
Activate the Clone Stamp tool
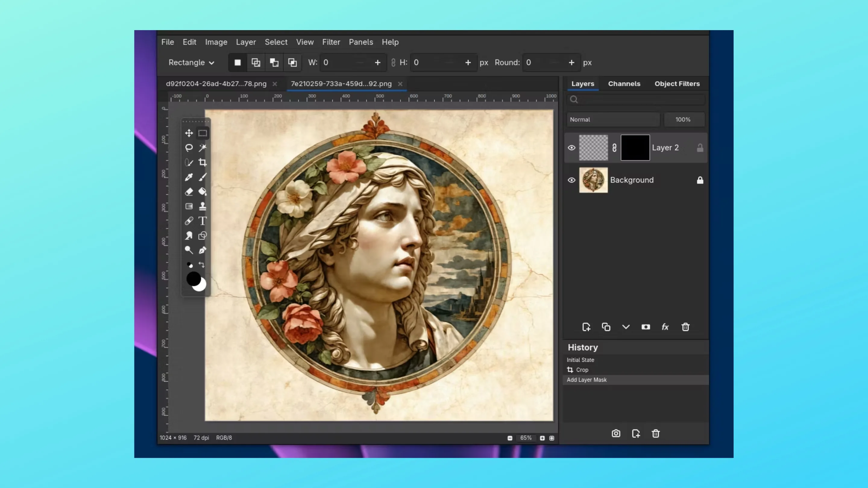tap(203, 206)
